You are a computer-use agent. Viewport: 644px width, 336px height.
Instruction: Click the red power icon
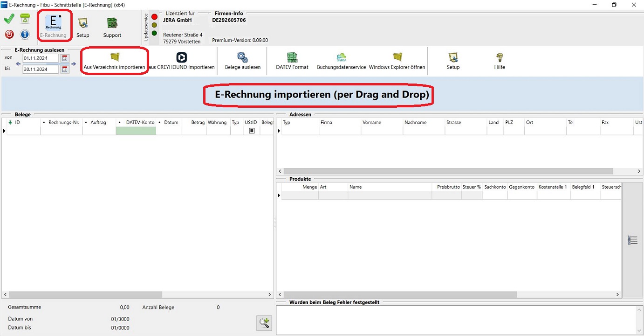pyautogui.click(x=9, y=35)
